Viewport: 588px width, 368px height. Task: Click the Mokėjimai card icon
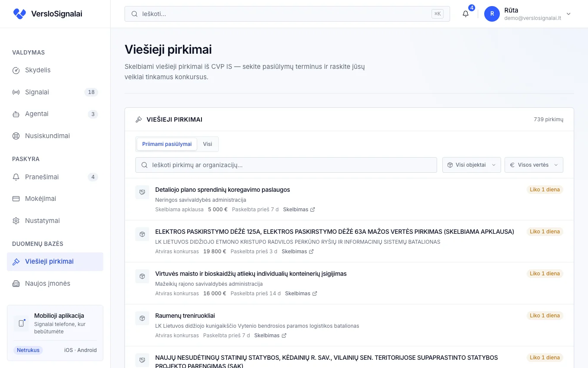(x=16, y=199)
